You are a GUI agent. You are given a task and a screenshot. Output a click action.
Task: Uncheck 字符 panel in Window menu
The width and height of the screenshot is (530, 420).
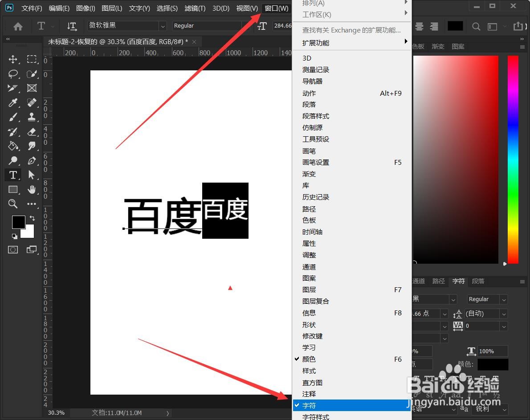[x=352, y=405]
